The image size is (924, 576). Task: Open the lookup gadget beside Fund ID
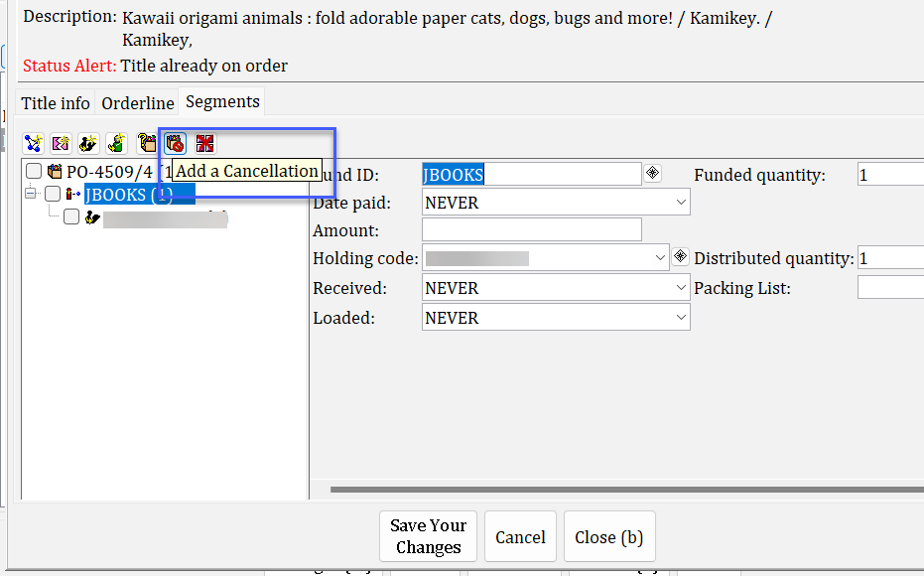coord(652,173)
